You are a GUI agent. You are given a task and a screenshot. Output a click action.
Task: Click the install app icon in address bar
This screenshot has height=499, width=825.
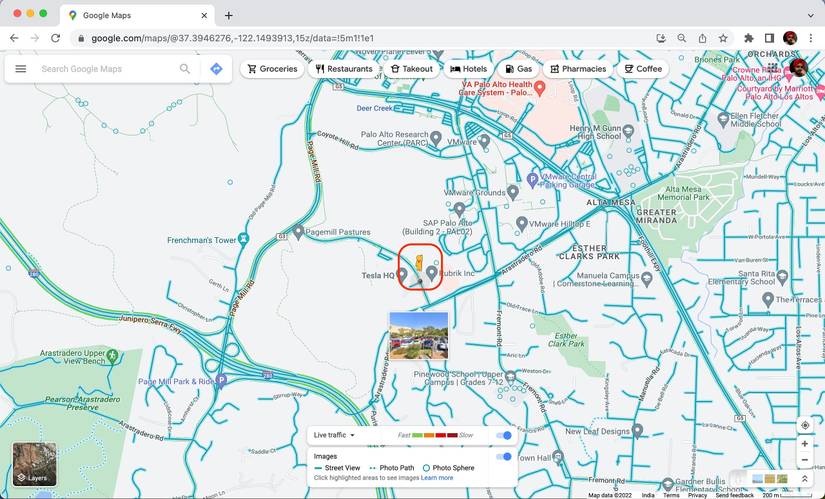661,38
